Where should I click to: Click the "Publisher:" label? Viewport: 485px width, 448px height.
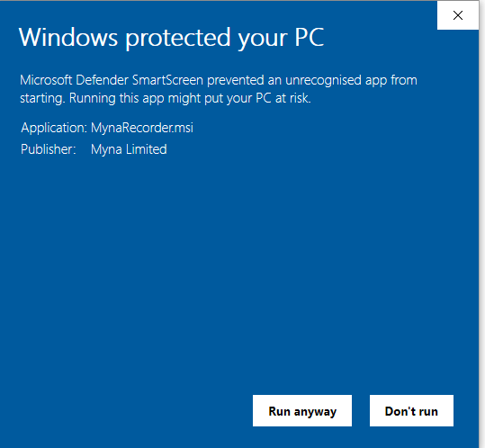[49, 149]
